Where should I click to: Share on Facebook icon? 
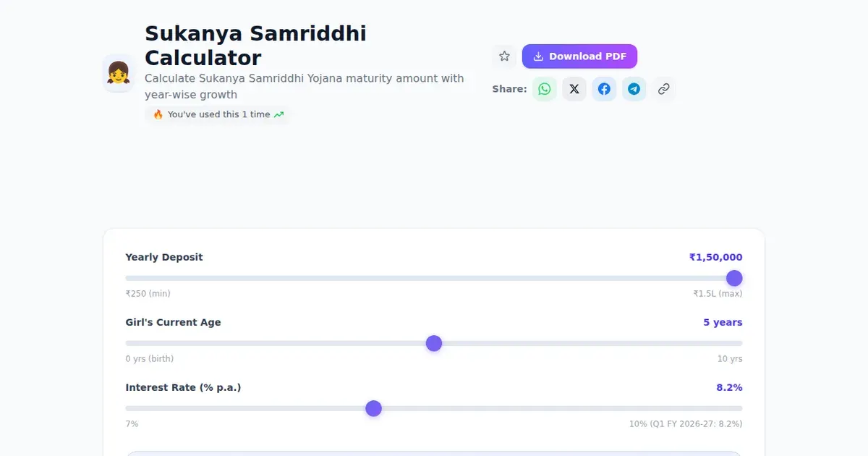pos(604,89)
